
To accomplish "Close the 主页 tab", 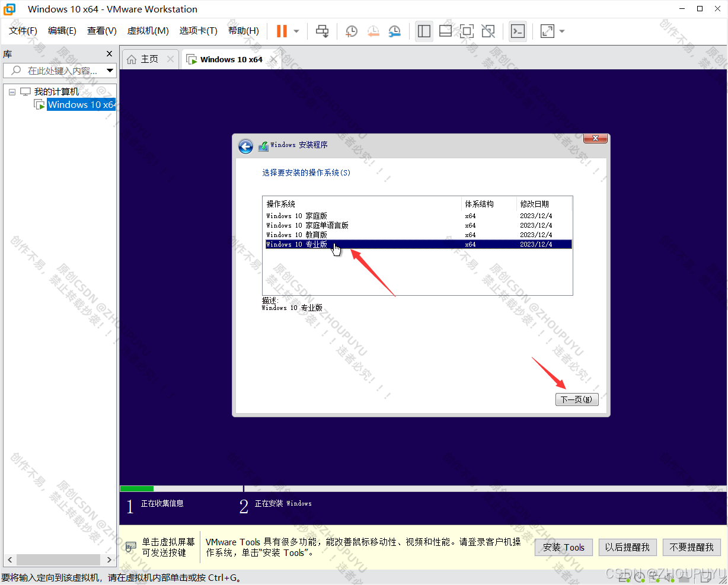I will click(170, 59).
